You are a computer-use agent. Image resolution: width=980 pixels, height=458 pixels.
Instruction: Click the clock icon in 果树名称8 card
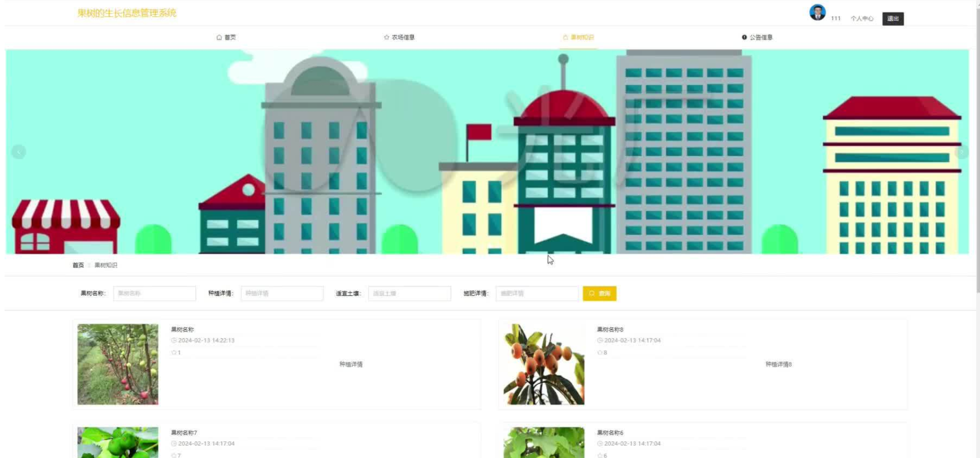click(x=600, y=340)
